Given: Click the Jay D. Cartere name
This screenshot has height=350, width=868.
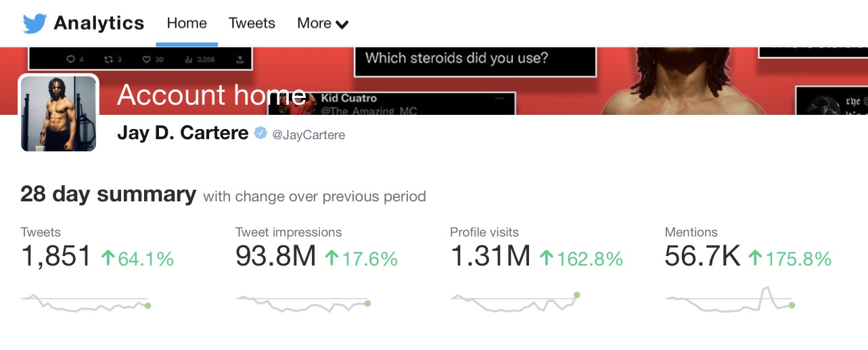Looking at the screenshot, I should (x=183, y=133).
